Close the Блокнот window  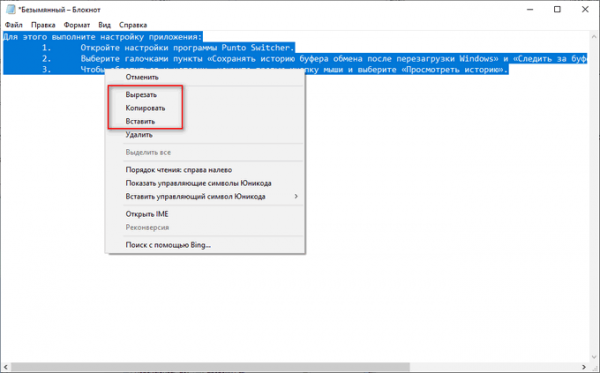(585, 10)
